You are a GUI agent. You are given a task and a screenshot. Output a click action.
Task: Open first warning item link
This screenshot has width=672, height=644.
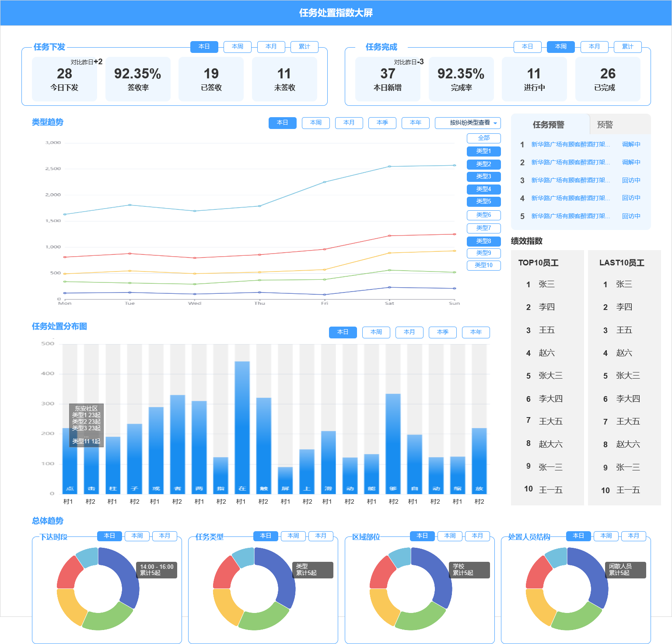tap(570, 144)
